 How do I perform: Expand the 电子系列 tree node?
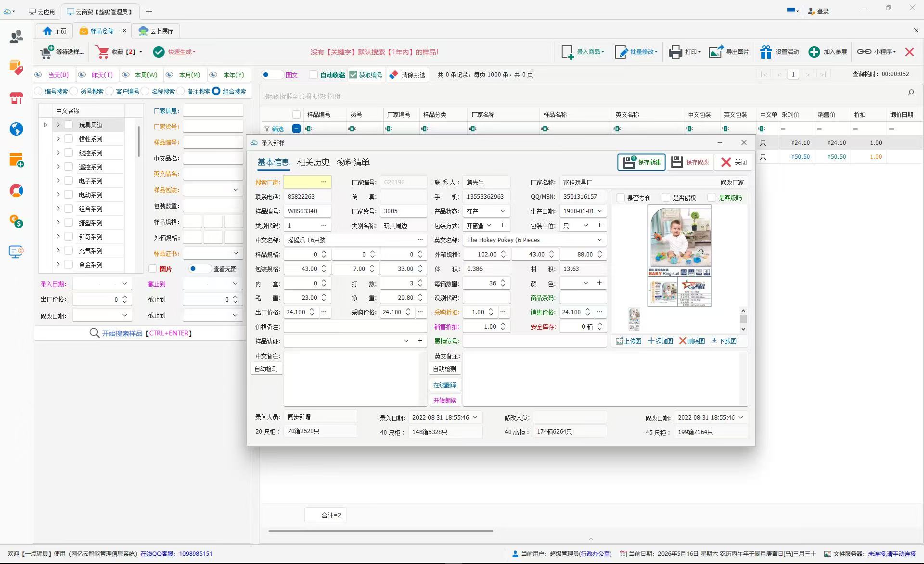click(58, 181)
